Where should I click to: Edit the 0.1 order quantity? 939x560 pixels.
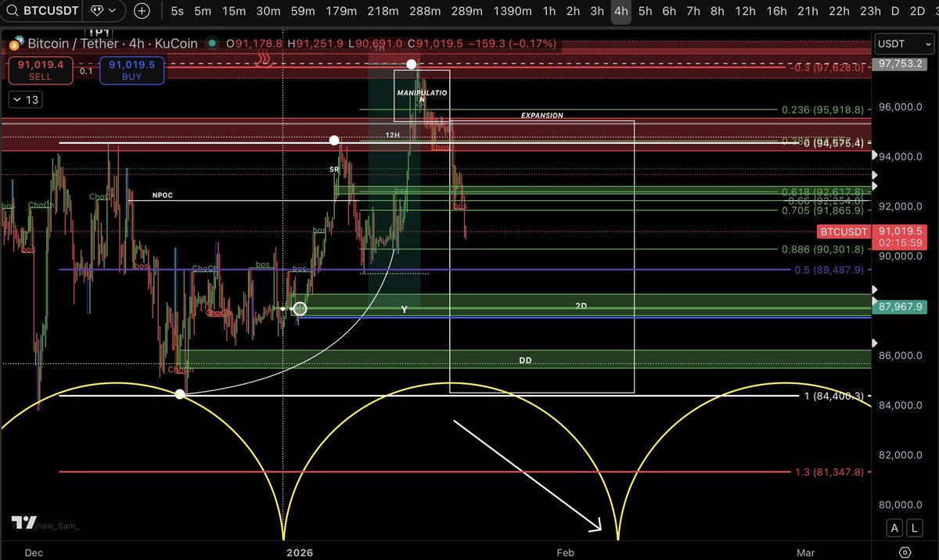pos(86,70)
